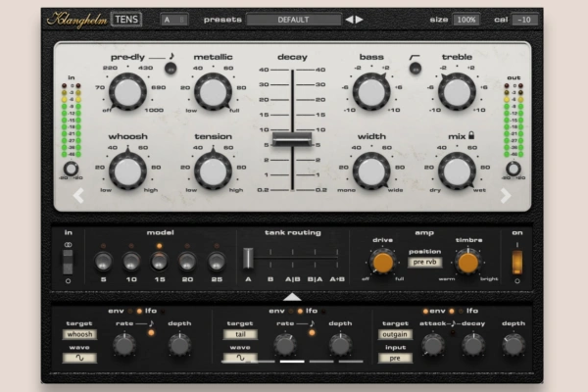Enable env mode in whoosh modulator
The height and width of the screenshot is (392, 588).
point(130,311)
